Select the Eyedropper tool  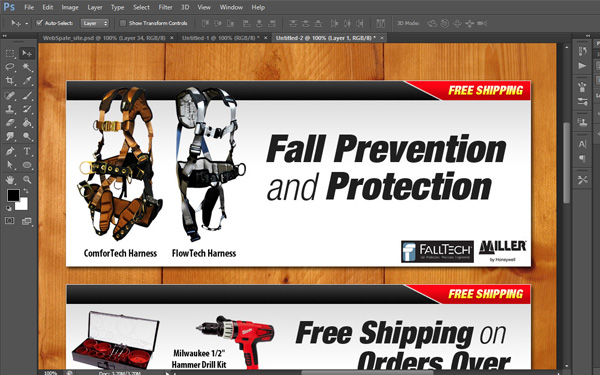click(x=27, y=81)
